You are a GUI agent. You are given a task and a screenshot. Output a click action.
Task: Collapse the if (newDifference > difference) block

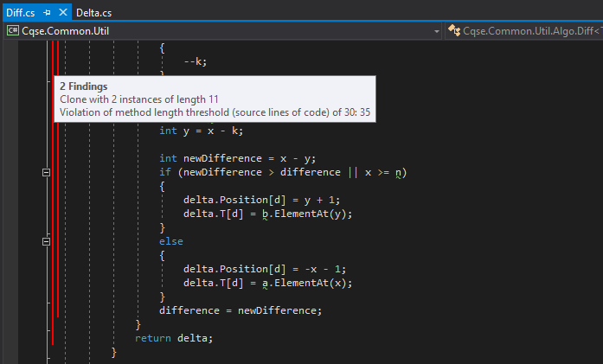pos(47,173)
